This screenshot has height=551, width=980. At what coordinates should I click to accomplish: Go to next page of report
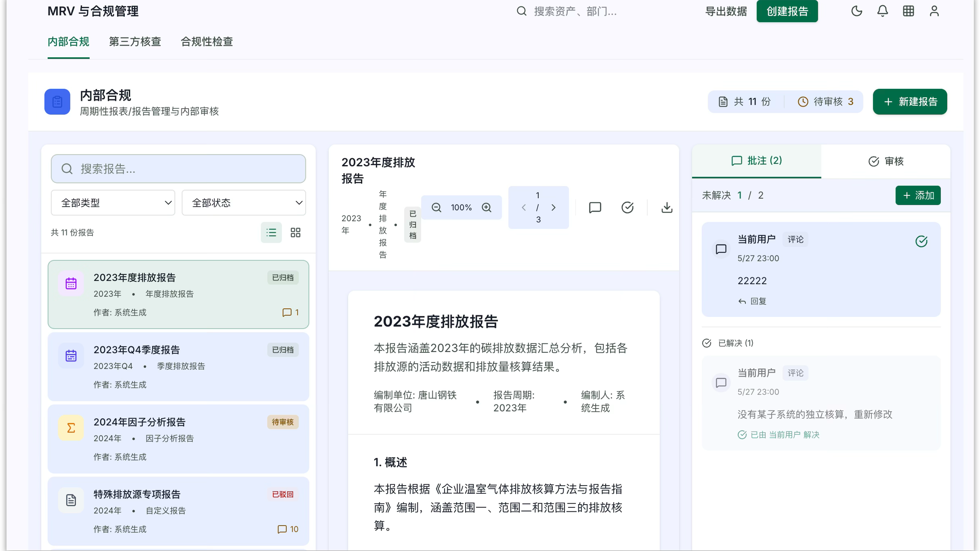coord(554,207)
